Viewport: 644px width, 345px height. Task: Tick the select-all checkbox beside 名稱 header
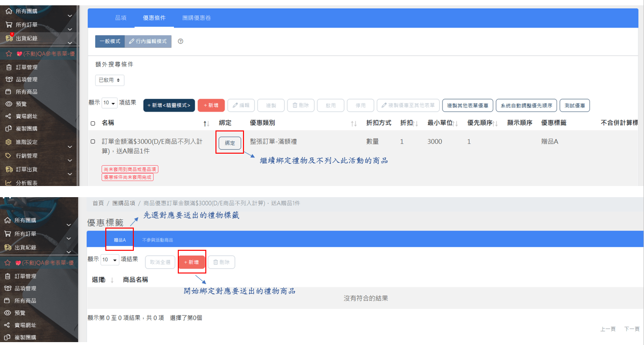93,124
